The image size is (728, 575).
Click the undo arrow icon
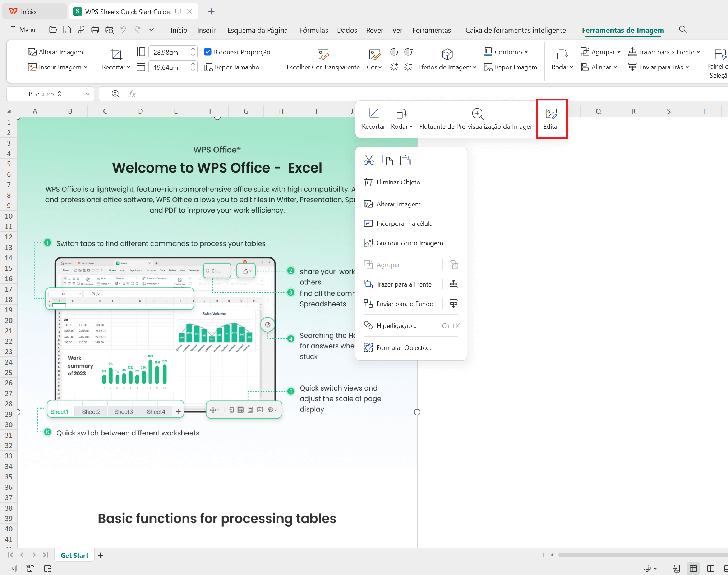coord(123,30)
